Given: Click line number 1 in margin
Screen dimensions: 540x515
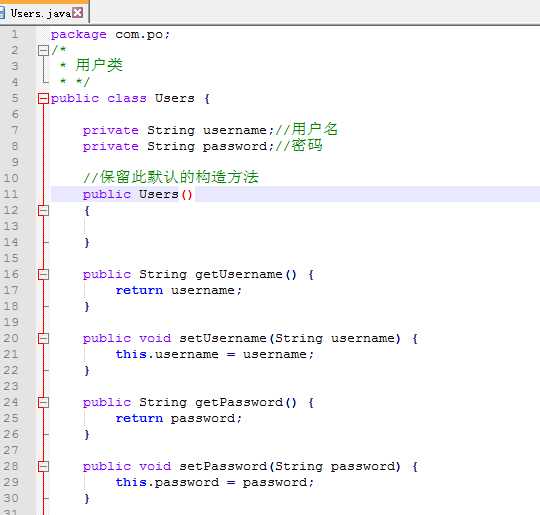Looking at the screenshot, I should (14, 34).
